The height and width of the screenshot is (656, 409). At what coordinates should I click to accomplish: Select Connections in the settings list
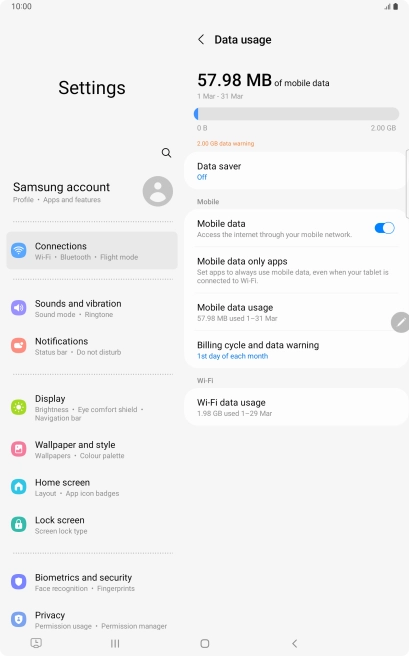(x=92, y=251)
